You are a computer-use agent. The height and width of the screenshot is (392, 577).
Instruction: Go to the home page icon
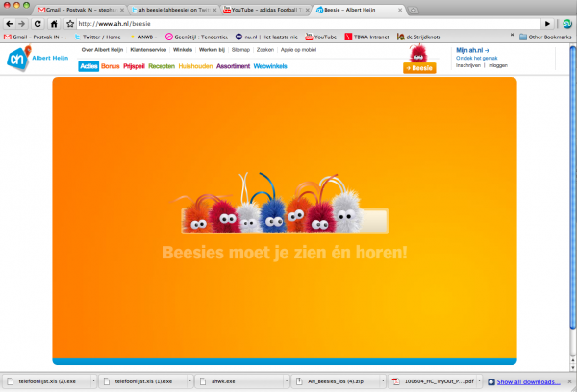point(54,24)
